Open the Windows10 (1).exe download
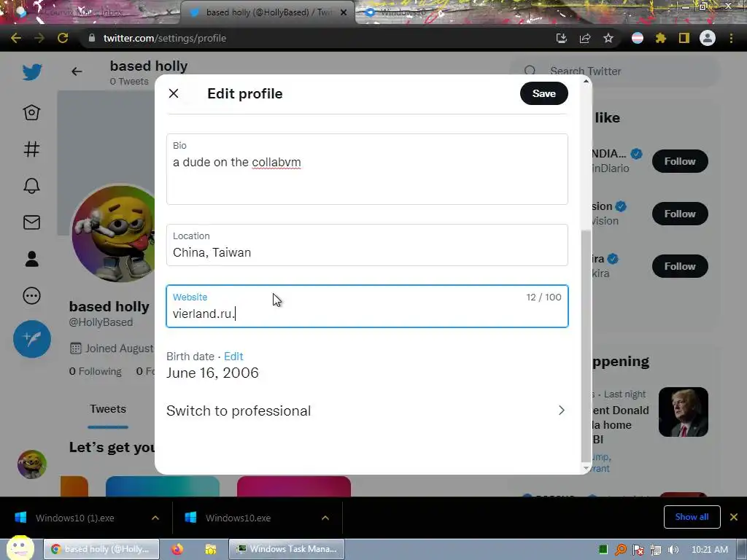This screenshot has height=560, width=747. [74, 518]
